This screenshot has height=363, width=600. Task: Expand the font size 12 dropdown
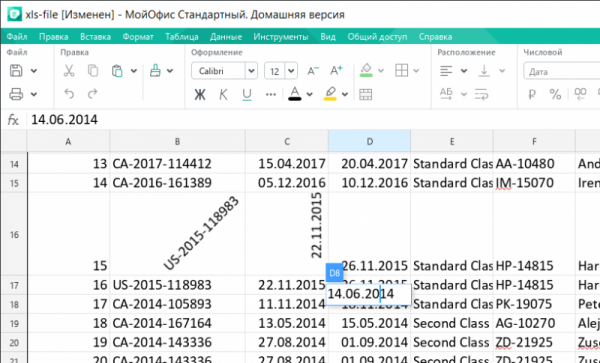point(291,71)
